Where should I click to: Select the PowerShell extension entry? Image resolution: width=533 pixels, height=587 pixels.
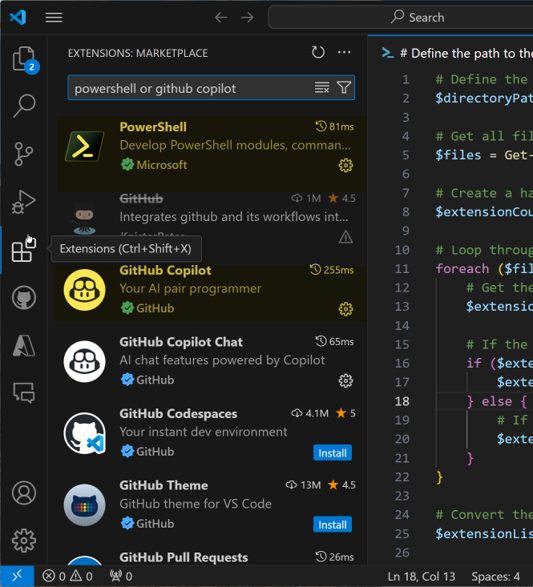point(211,154)
